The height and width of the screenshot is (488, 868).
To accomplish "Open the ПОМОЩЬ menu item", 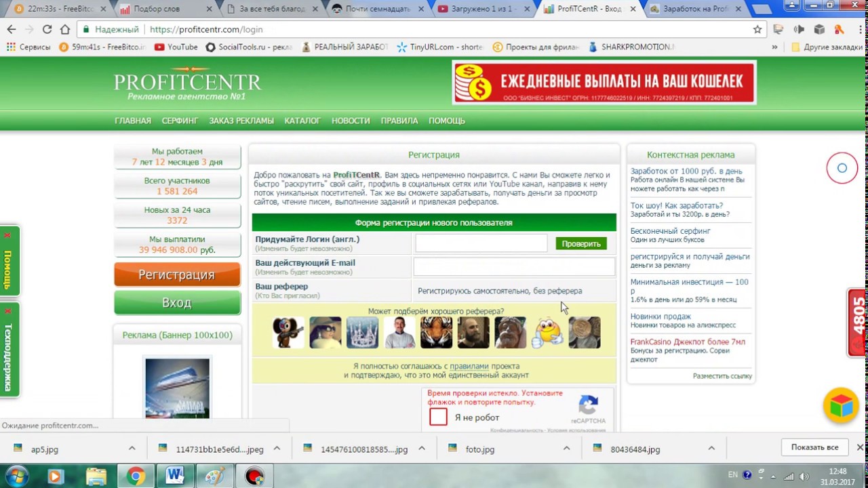I will click(x=447, y=121).
